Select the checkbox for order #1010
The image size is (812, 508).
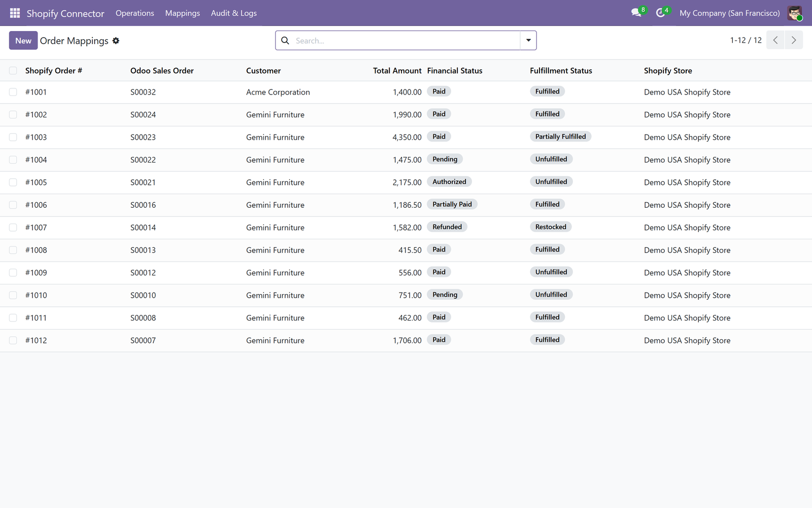(13, 295)
